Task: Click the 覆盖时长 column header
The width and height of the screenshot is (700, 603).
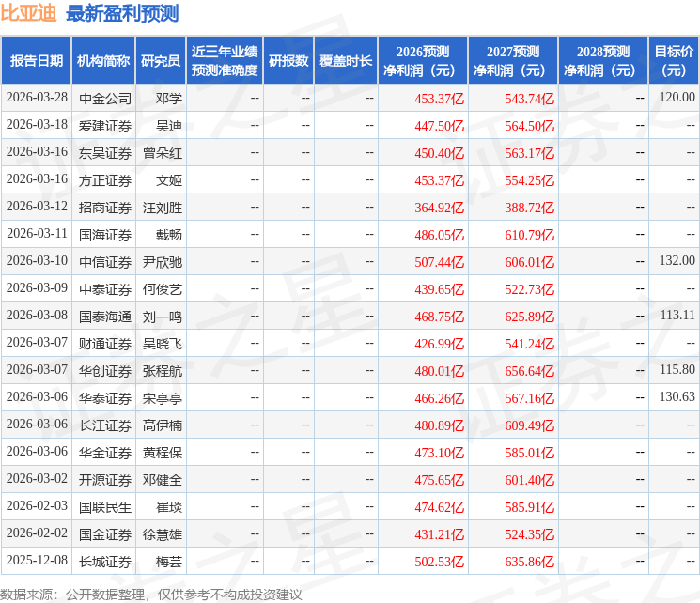Action: point(346,61)
